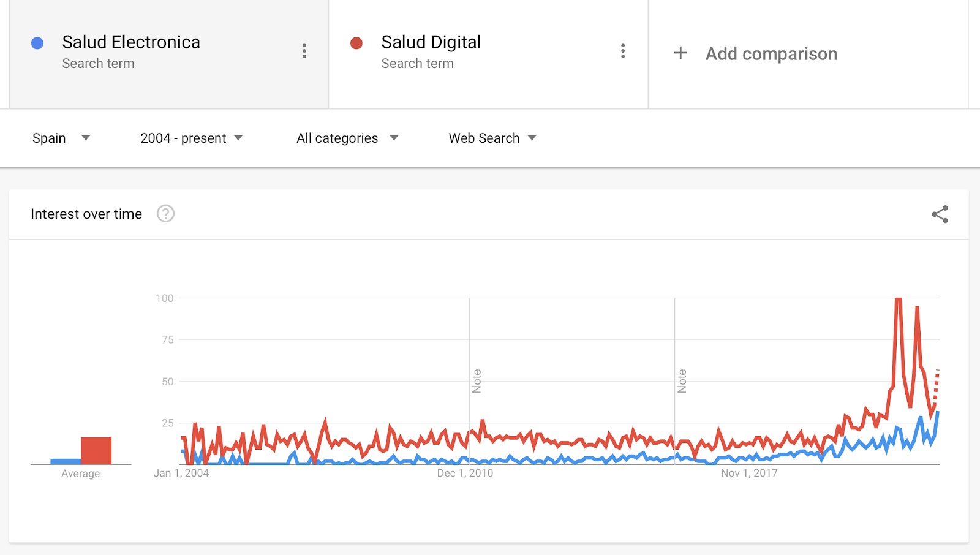Click the Note marker before Nov 1, 2017
The image size is (980, 555).
coord(682,381)
